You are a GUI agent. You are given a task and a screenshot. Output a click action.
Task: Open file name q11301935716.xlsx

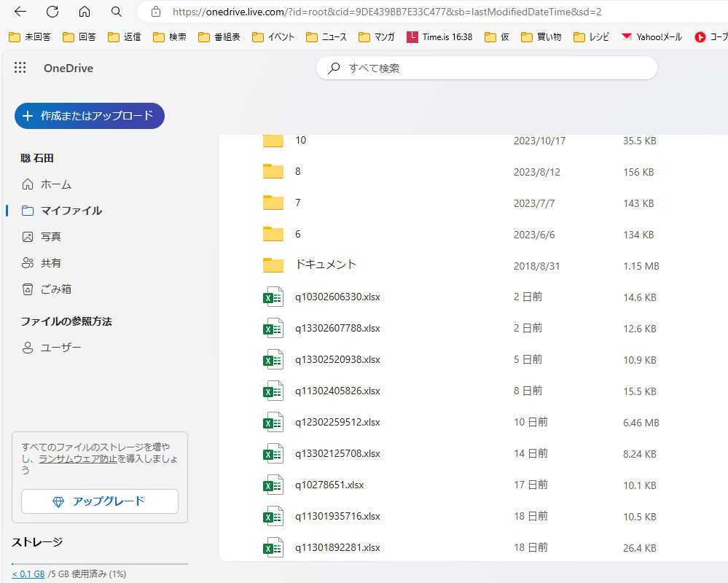337,516
